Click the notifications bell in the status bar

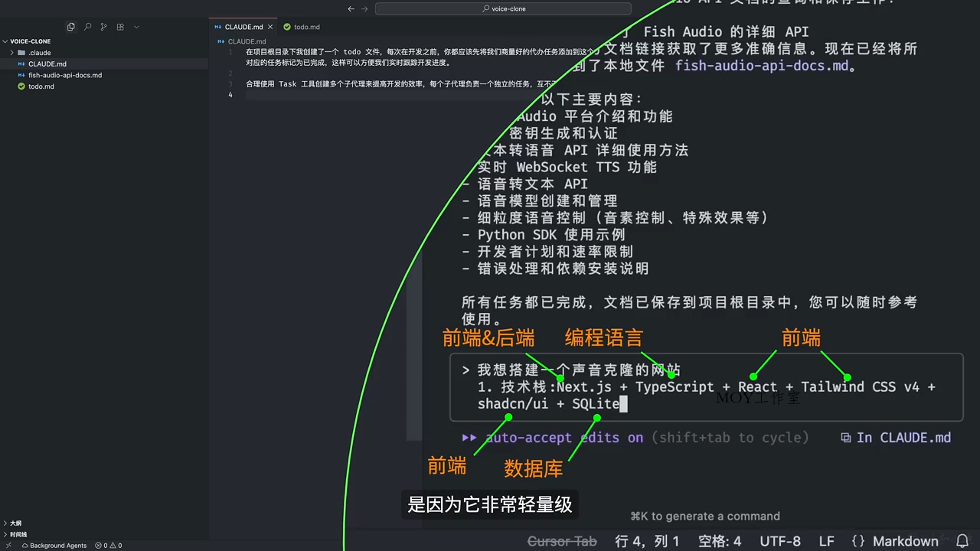pyautogui.click(x=963, y=541)
